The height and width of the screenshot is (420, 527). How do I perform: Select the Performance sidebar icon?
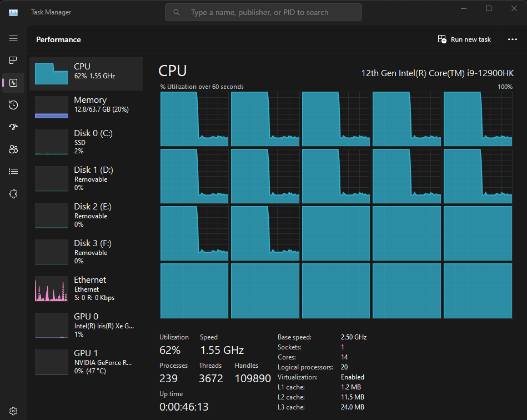(13, 83)
